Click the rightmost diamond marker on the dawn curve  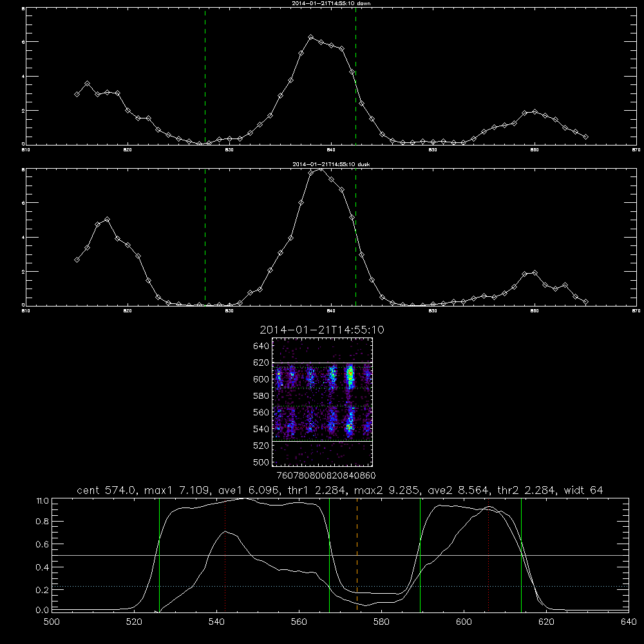[x=585, y=137]
